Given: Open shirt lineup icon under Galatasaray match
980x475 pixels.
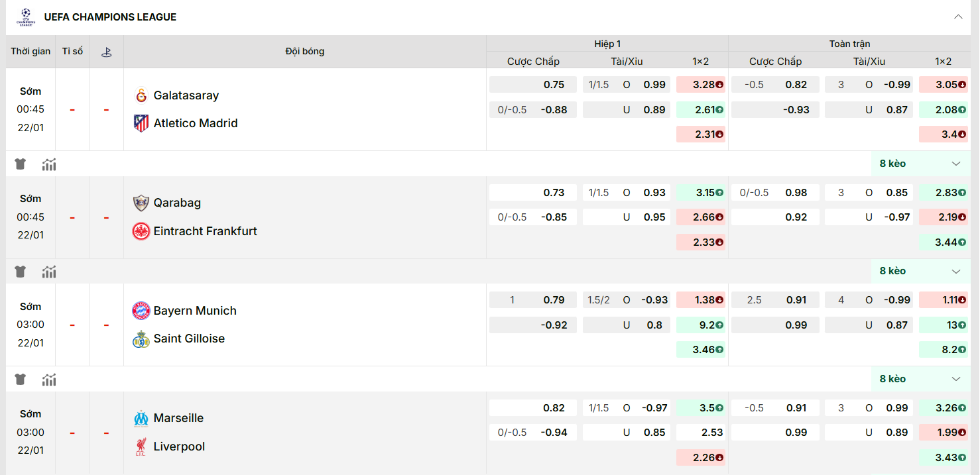Looking at the screenshot, I should point(20,164).
